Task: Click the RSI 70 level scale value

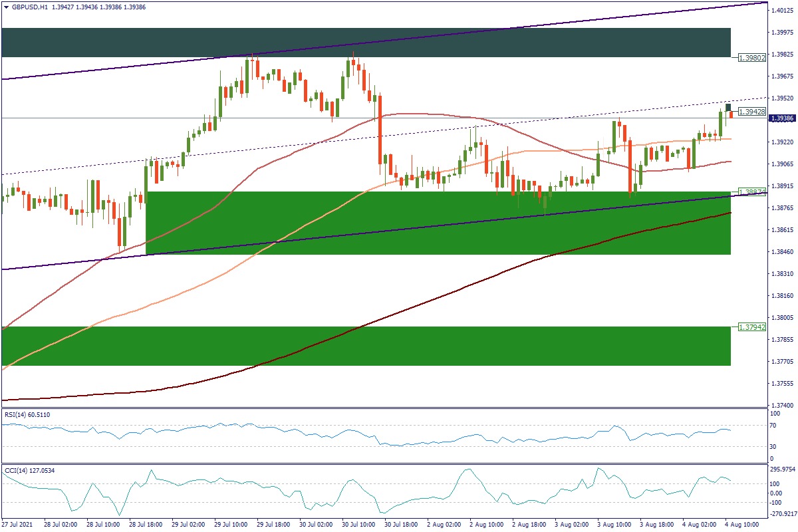Action: (775, 424)
